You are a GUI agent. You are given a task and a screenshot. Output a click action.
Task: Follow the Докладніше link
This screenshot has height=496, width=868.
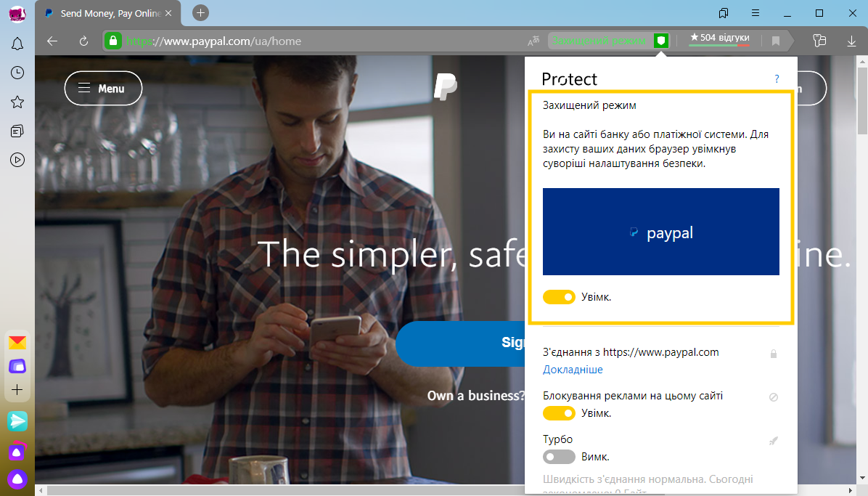(x=573, y=370)
